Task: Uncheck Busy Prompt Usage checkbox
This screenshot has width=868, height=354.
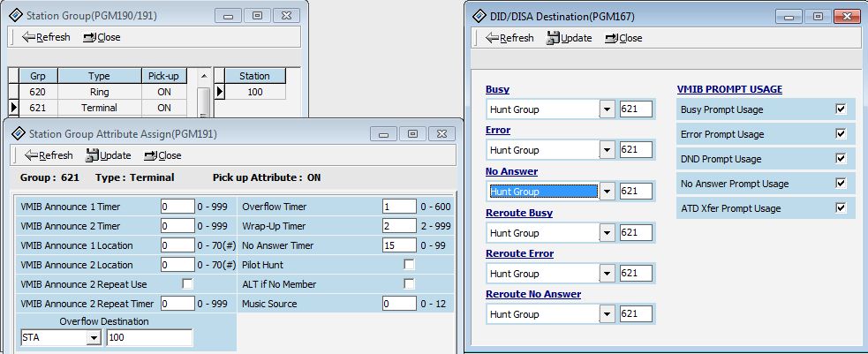Action: pyautogui.click(x=841, y=109)
